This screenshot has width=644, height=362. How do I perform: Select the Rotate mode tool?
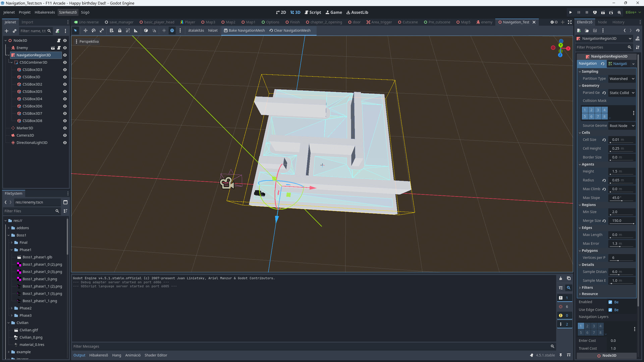pyautogui.click(x=94, y=31)
